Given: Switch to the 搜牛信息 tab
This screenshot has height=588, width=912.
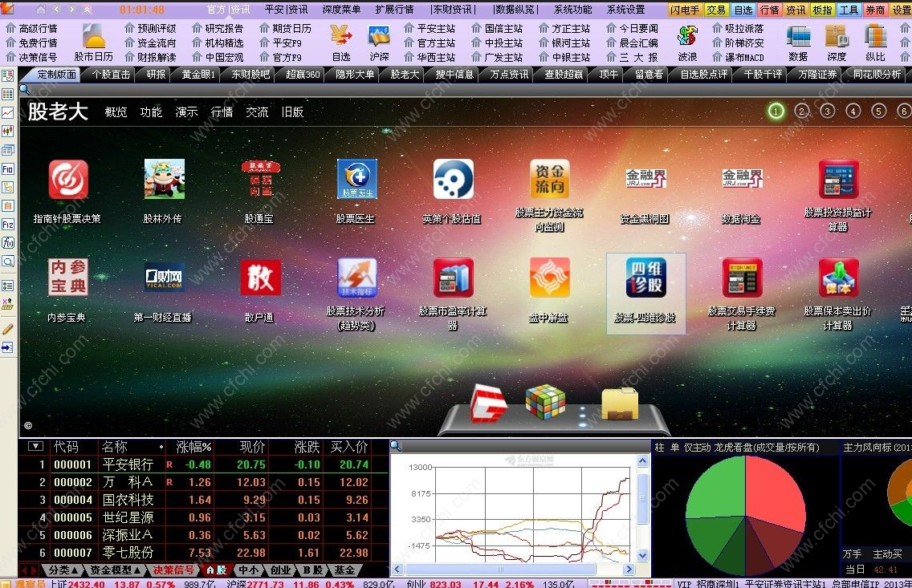Looking at the screenshot, I should point(455,75).
